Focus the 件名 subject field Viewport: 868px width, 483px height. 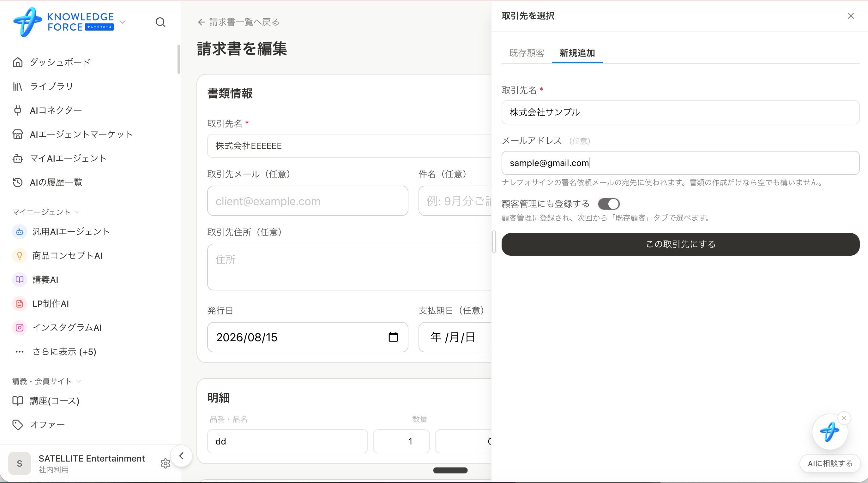point(455,201)
